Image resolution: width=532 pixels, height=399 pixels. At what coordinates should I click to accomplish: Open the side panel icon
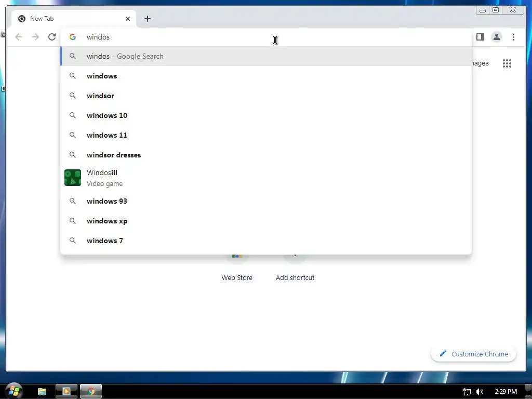click(480, 37)
